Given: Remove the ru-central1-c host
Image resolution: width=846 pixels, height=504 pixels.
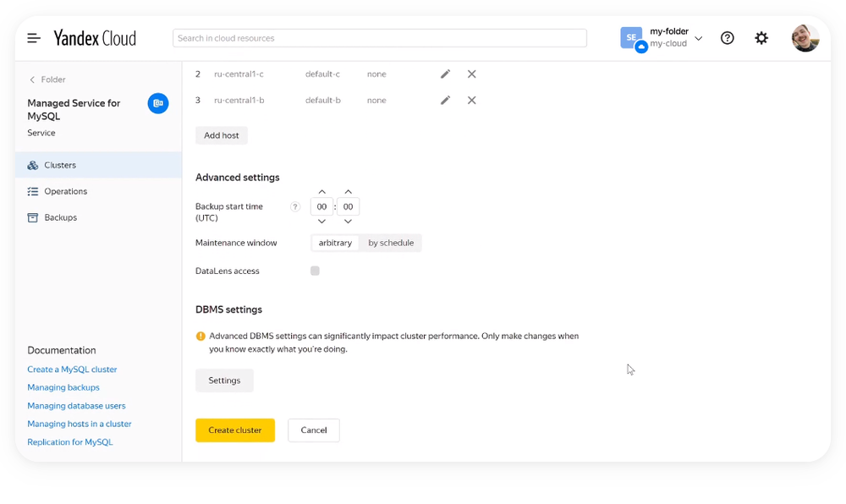Looking at the screenshot, I should [x=471, y=74].
